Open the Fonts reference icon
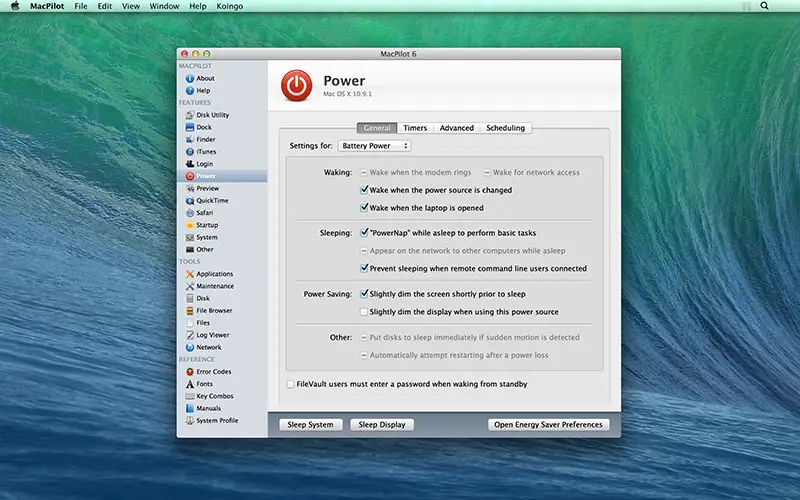The width and height of the screenshot is (800, 500). pyautogui.click(x=190, y=384)
